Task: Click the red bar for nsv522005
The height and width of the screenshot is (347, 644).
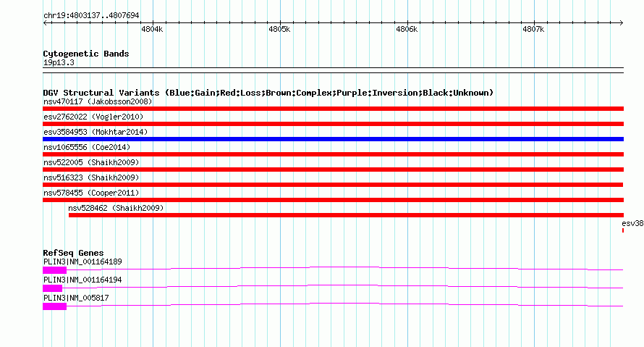Action: [x=333, y=170]
